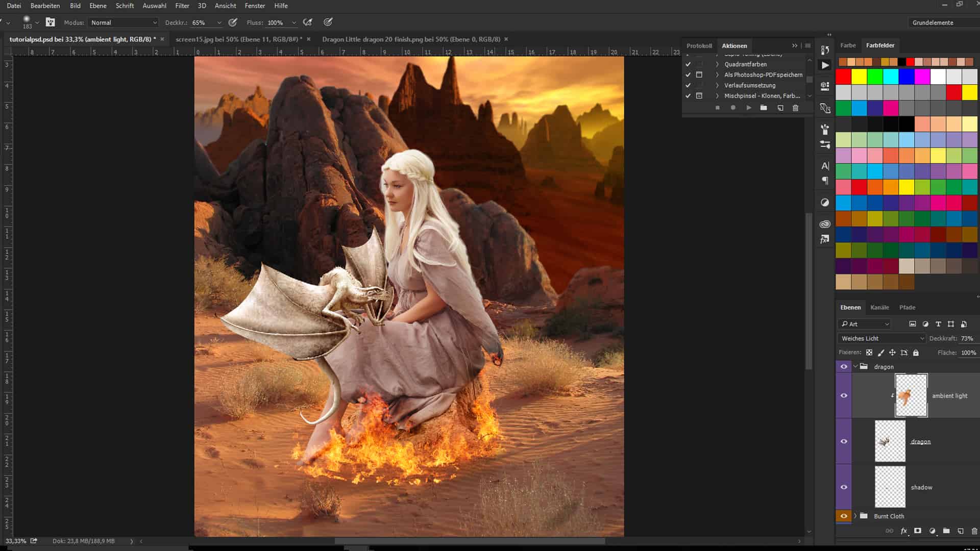
Task: Select the pure red swatch in Farbfelder
Action: (843, 77)
